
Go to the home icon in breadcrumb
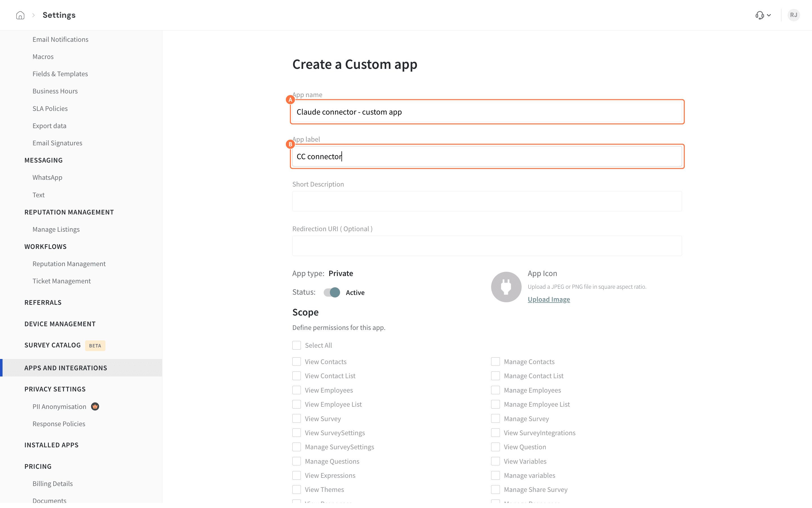click(20, 15)
